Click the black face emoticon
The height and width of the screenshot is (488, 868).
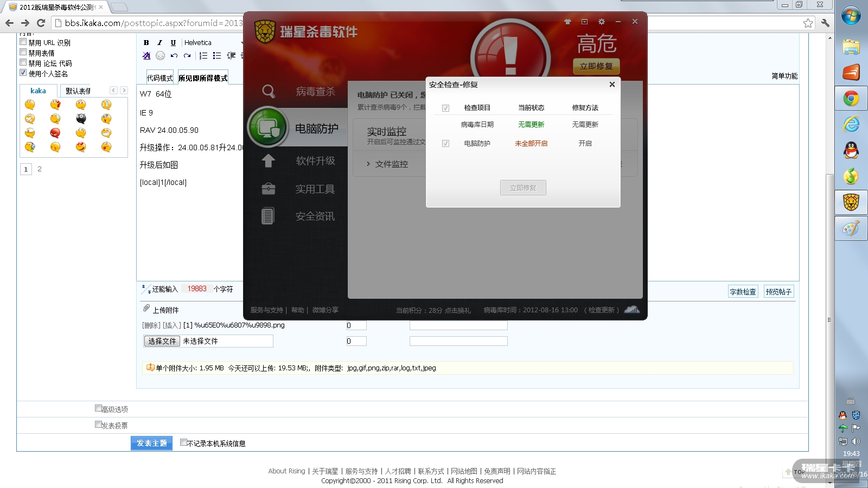81,119
